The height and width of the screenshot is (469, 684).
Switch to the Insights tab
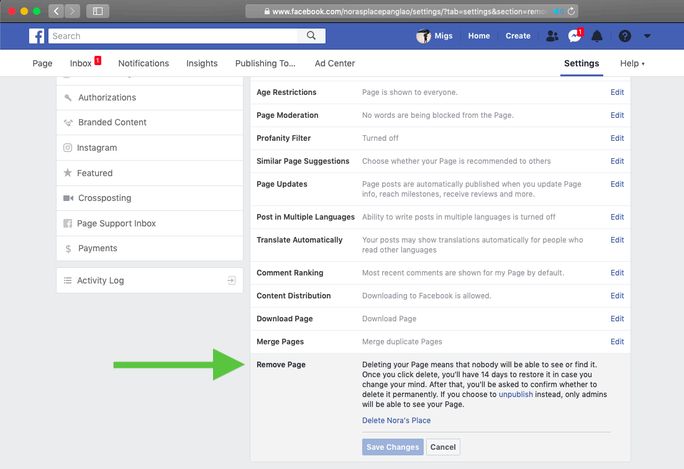[x=201, y=63]
